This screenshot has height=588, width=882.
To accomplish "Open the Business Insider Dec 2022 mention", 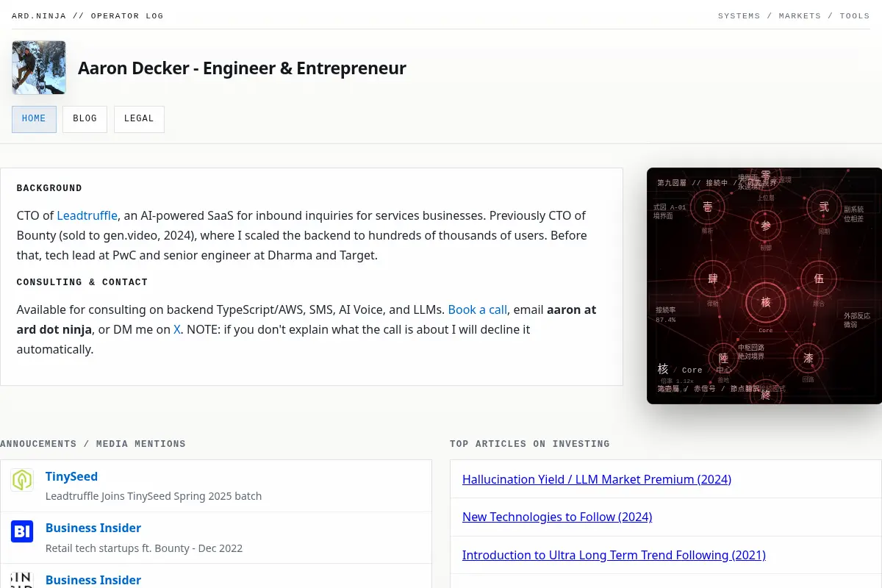I will click(x=93, y=528).
